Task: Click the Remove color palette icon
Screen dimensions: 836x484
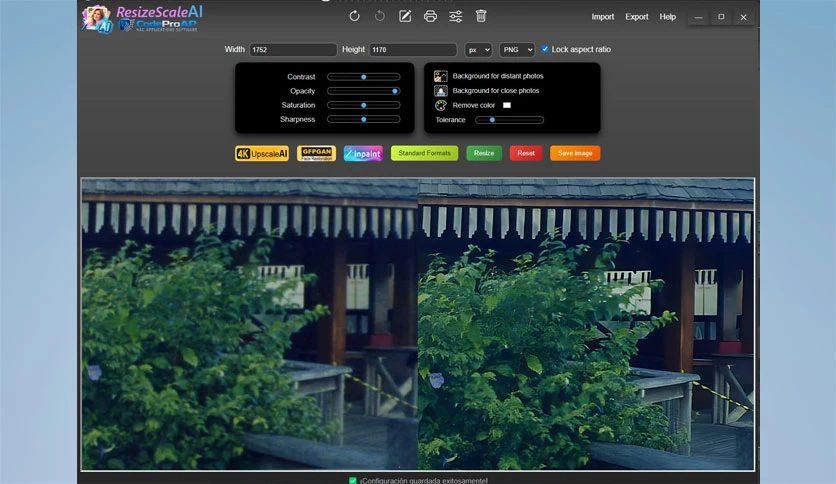Action: (440, 106)
